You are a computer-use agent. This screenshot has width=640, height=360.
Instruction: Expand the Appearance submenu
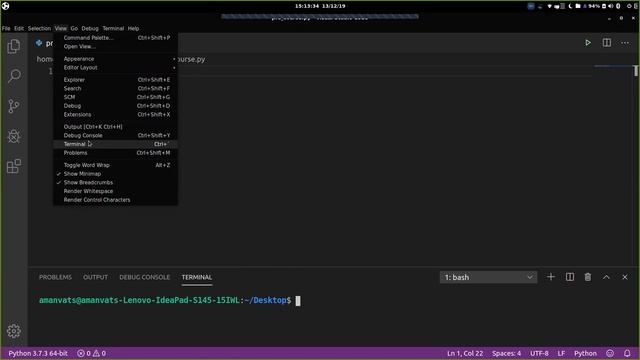coord(116,59)
